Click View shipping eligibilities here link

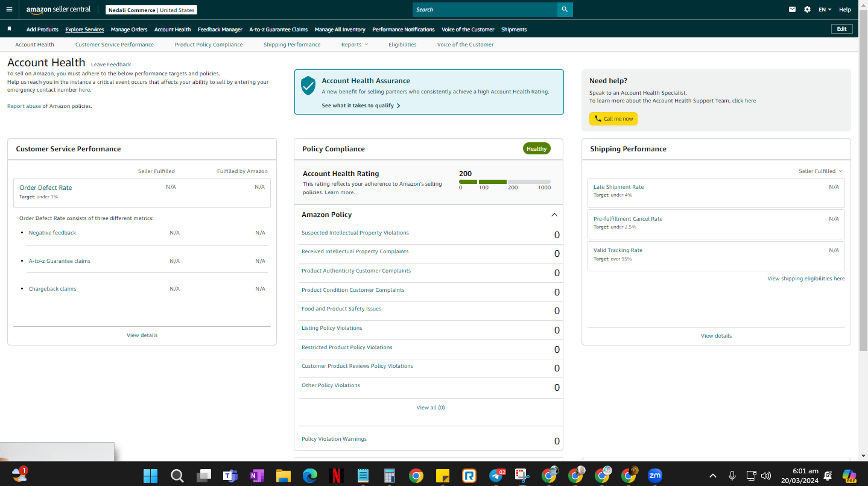tap(806, 279)
